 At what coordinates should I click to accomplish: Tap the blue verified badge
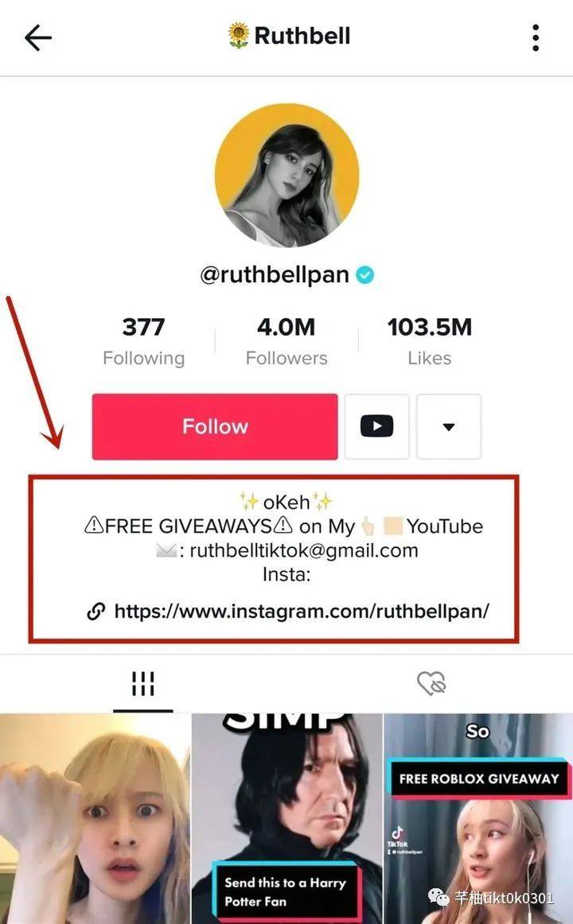point(365,275)
